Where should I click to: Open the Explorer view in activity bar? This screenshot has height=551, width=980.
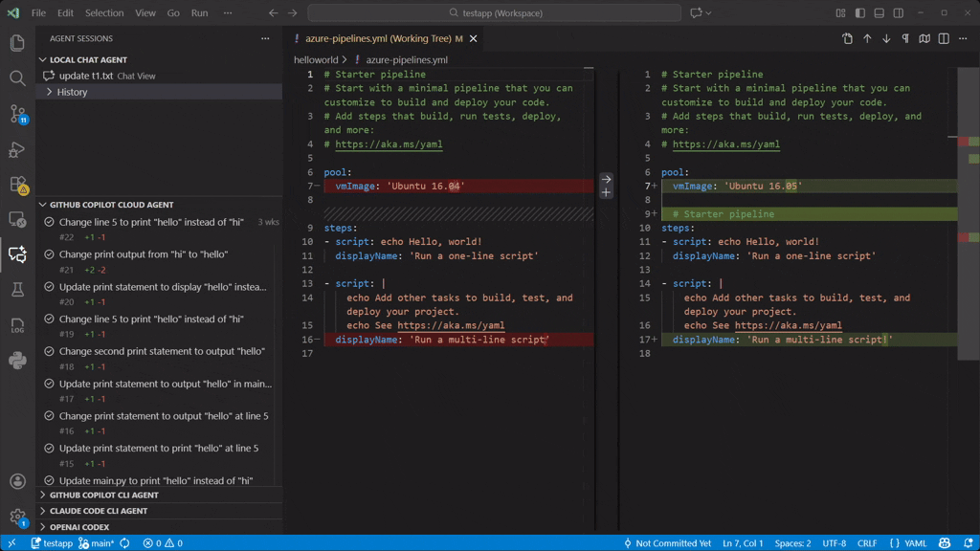click(17, 42)
